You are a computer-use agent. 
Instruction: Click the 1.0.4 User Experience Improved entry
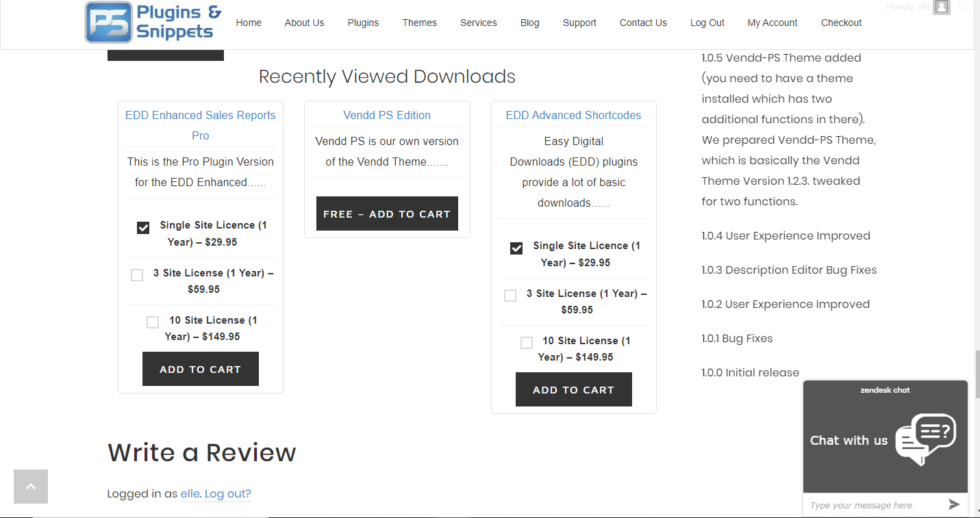(786, 235)
